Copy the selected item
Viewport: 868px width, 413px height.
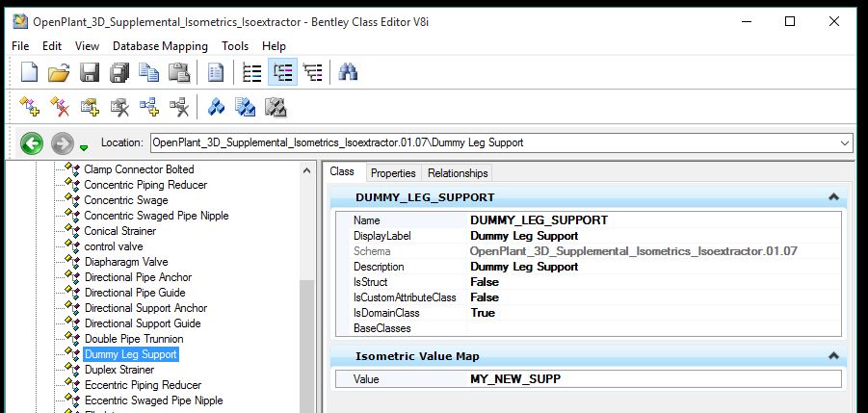[x=149, y=72]
